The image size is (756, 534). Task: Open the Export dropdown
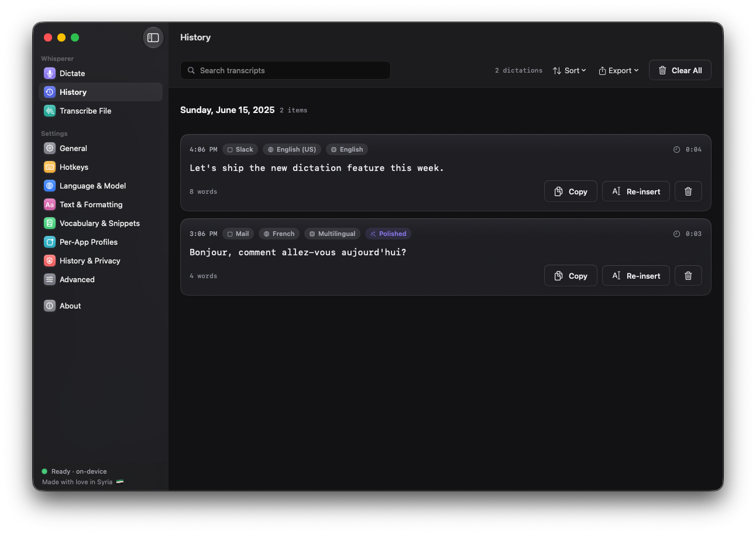click(618, 70)
